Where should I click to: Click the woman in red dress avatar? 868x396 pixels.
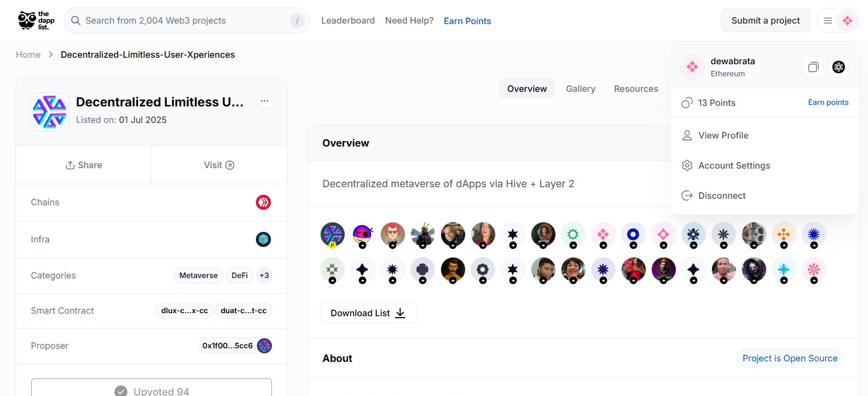tap(633, 270)
